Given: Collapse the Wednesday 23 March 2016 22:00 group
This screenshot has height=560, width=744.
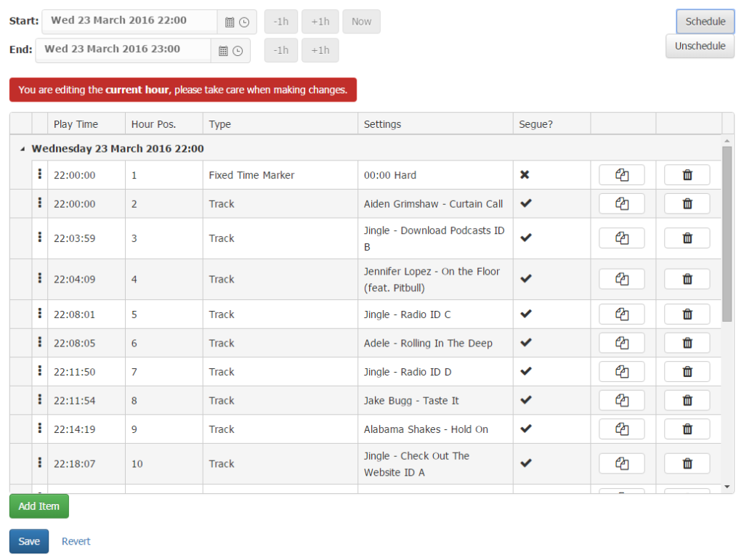Looking at the screenshot, I should [23, 149].
